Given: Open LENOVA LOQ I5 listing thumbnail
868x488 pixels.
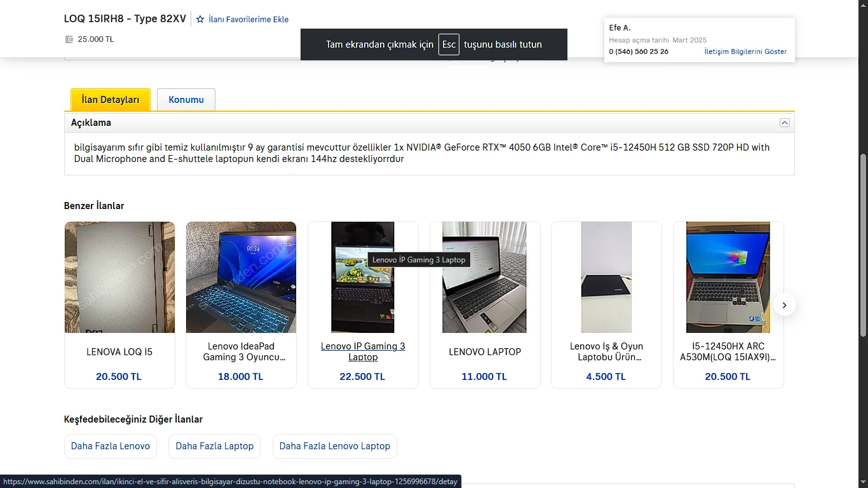Looking at the screenshot, I should (119, 277).
